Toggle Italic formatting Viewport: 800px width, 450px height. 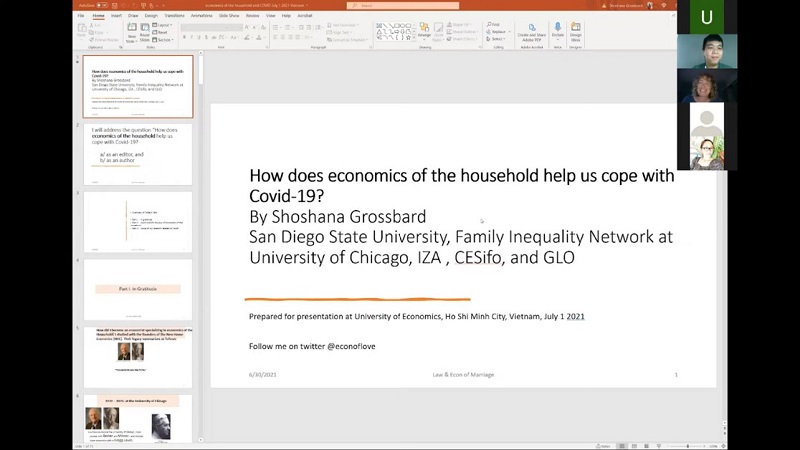[192, 37]
